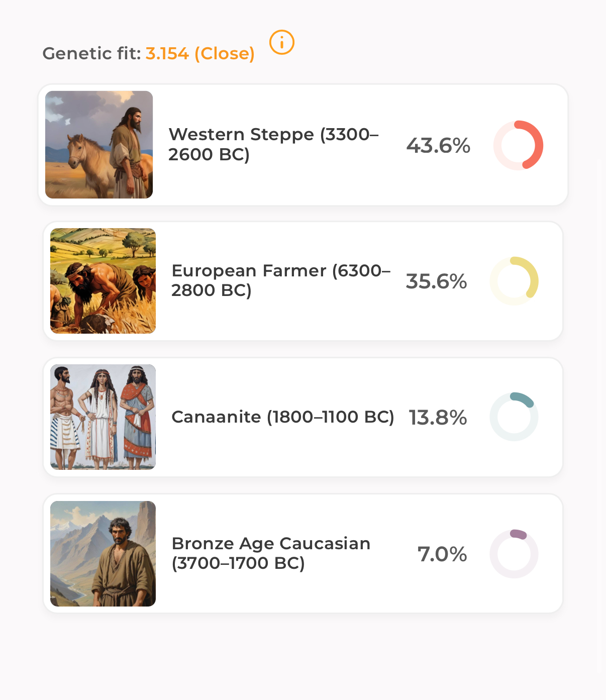Click the orange info icon beside Genetic fit

coord(281,42)
